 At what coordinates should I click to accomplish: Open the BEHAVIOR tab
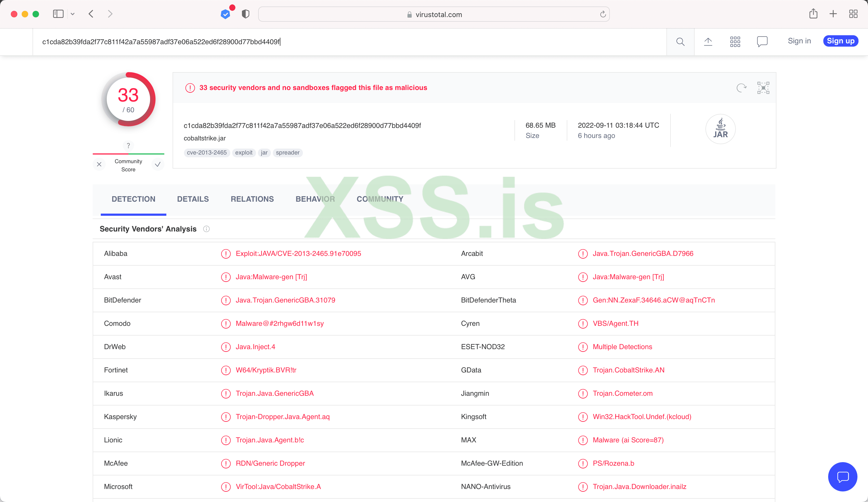tap(315, 199)
